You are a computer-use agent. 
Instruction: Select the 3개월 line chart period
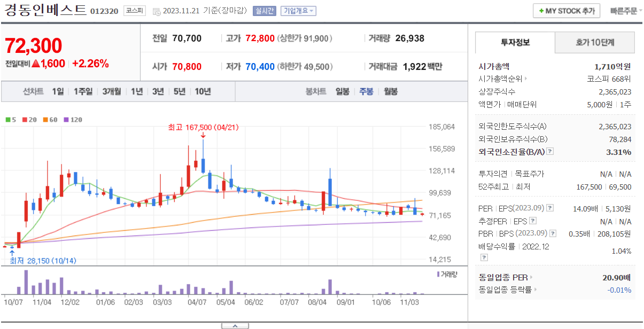pyautogui.click(x=112, y=91)
